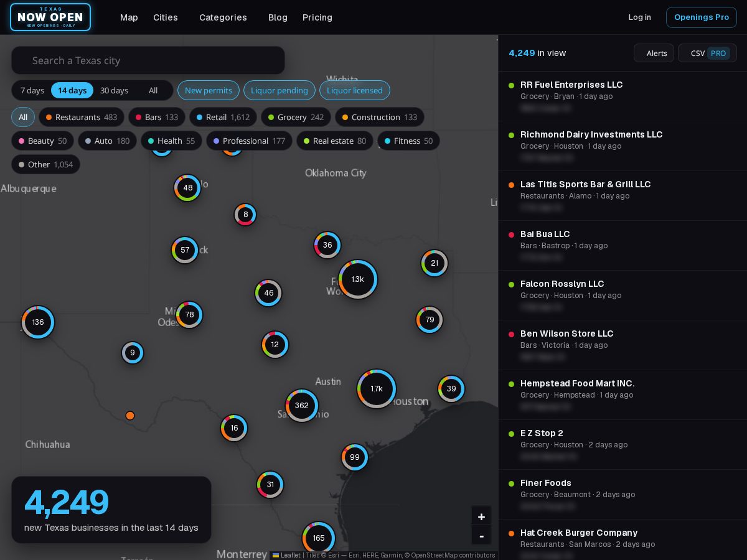Screen dimensions: 747x560
Task: Click the single orange map marker
Action: click(x=130, y=416)
